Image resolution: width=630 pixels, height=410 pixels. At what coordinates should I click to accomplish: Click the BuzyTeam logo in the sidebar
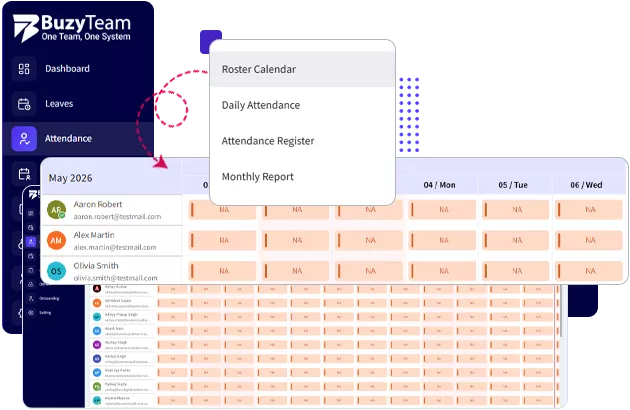[72, 28]
